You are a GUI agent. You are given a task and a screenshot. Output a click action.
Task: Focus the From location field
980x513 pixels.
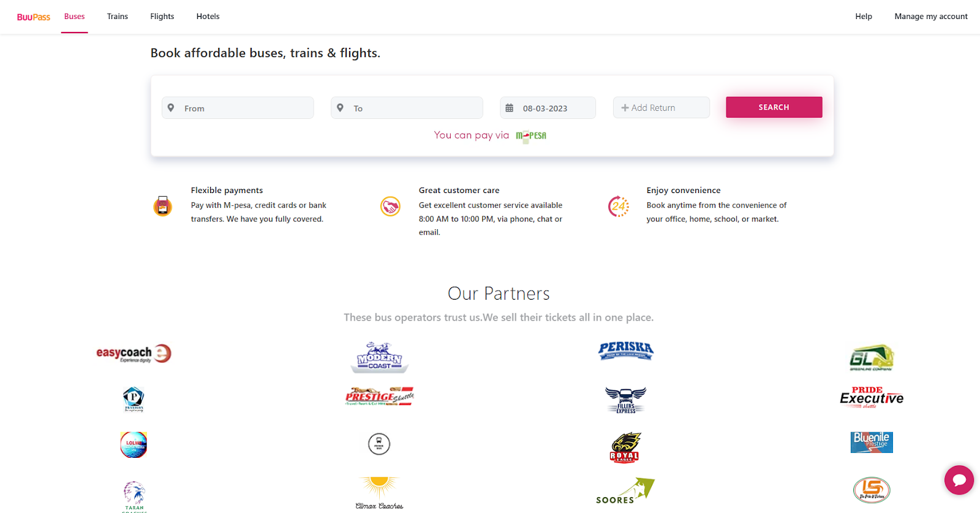pos(245,108)
